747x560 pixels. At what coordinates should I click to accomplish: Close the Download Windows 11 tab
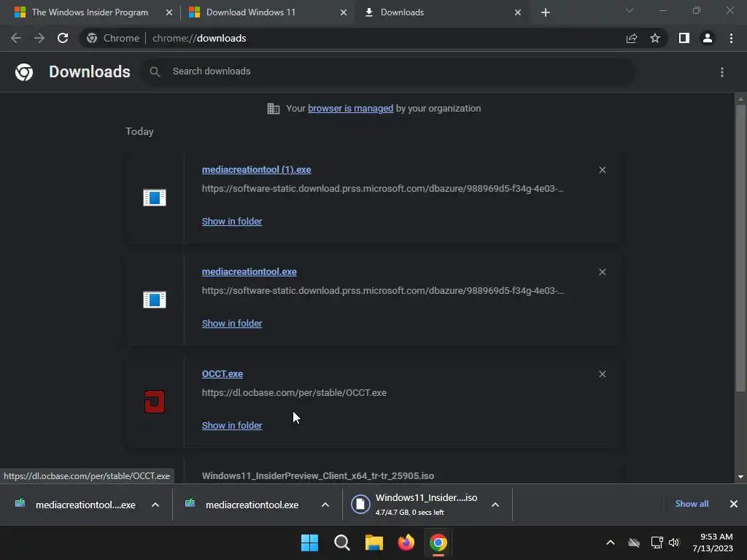(x=344, y=12)
